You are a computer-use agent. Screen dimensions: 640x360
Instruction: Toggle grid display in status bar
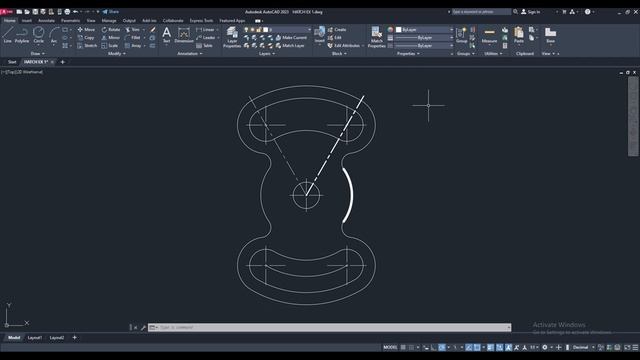tap(403, 347)
